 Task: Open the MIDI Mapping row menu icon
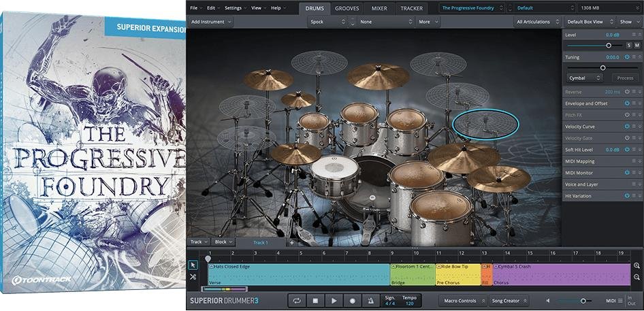(634, 161)
